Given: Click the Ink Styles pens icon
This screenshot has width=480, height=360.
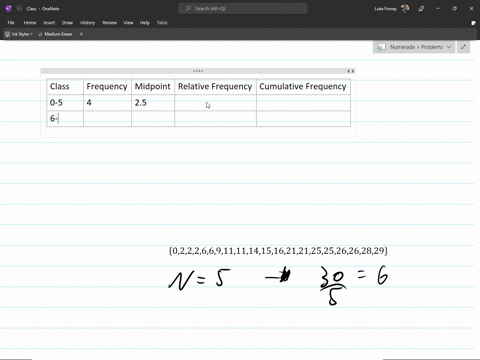Looking at the screenshot, I should (x=7, y=34).
